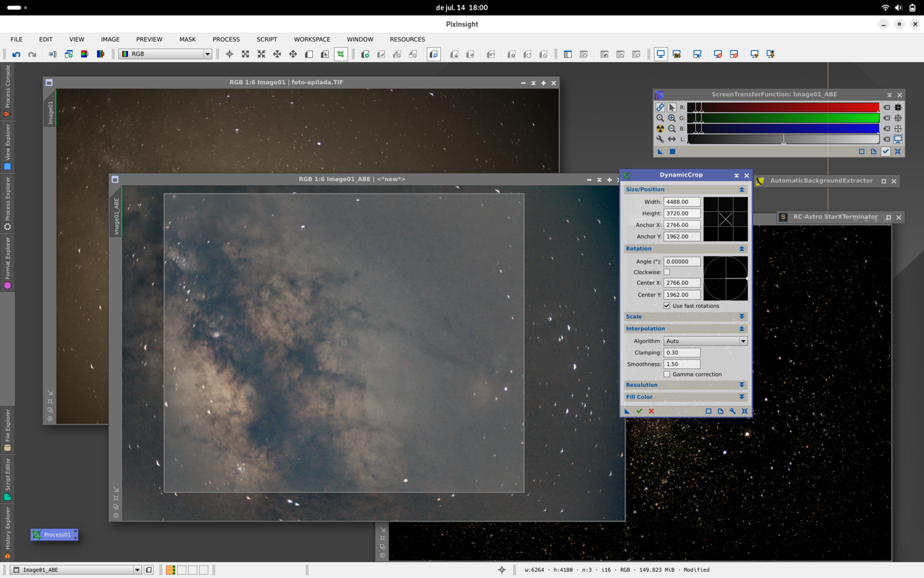Open Format Explorer side tab
This screenshot has height=578, width=924.
(7, 263)
